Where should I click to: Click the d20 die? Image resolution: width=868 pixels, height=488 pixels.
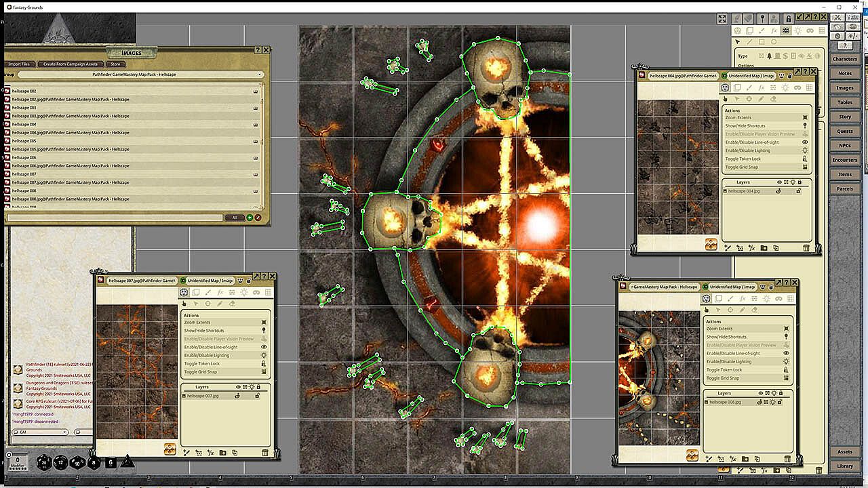[x=45, y=463]
